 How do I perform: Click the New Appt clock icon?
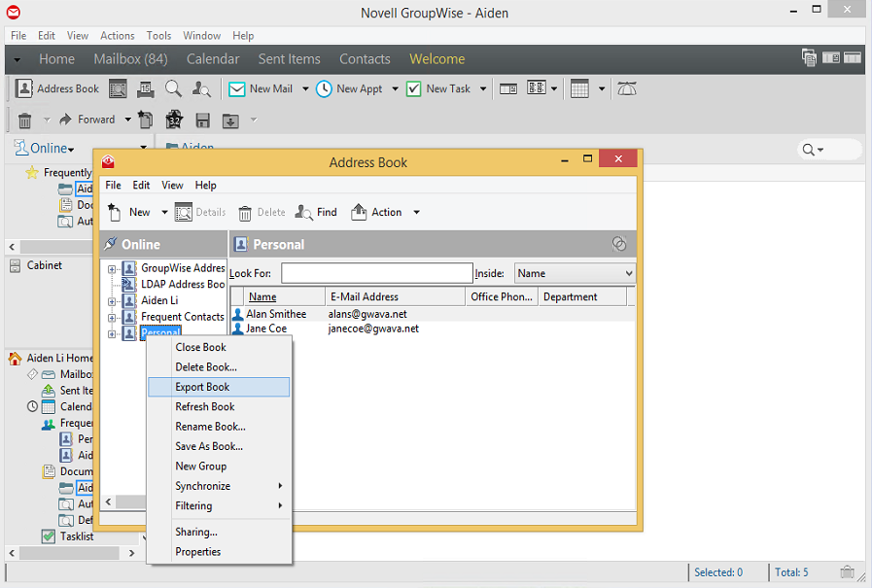coord(325,88)
